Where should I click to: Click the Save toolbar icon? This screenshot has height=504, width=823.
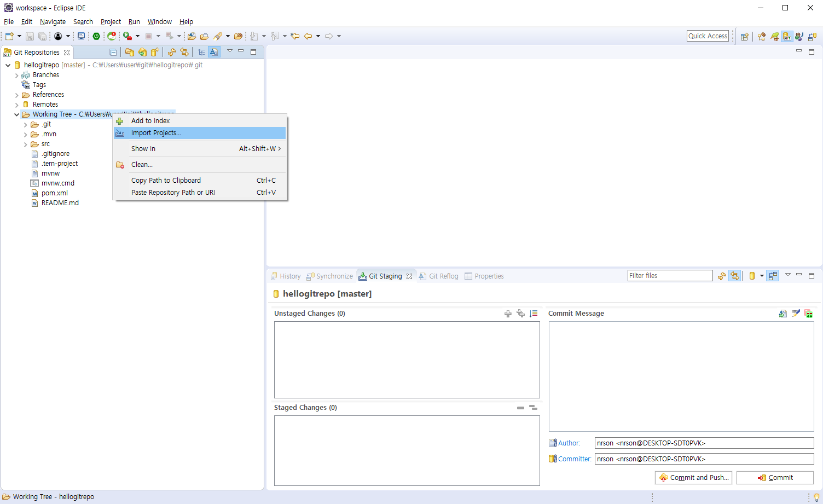tap(30, 36)
